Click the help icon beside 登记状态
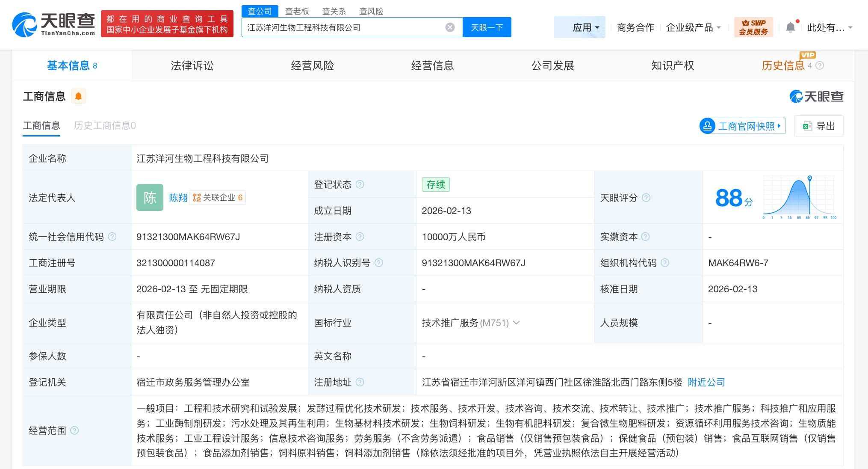The width and height of the screenshot is (868, 469). (360, 184)
